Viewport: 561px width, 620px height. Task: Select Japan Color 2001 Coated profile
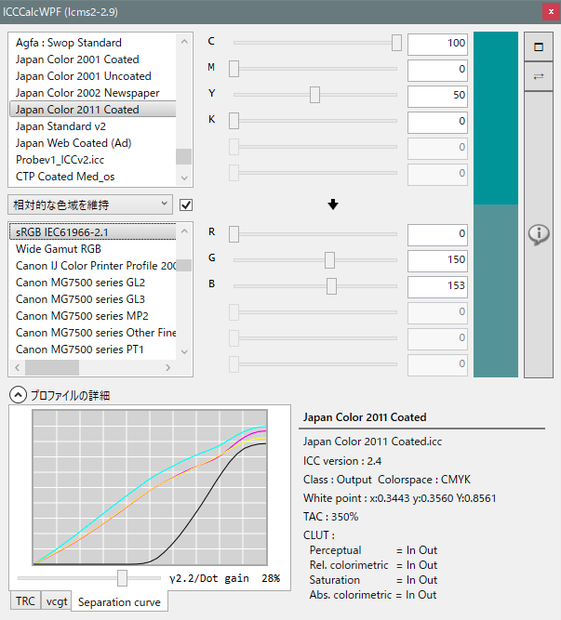77,59
